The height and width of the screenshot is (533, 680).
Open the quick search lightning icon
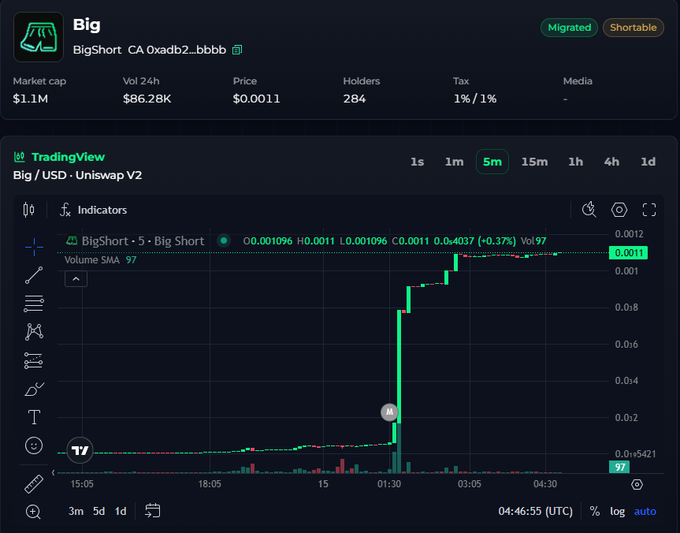[589, 210]
